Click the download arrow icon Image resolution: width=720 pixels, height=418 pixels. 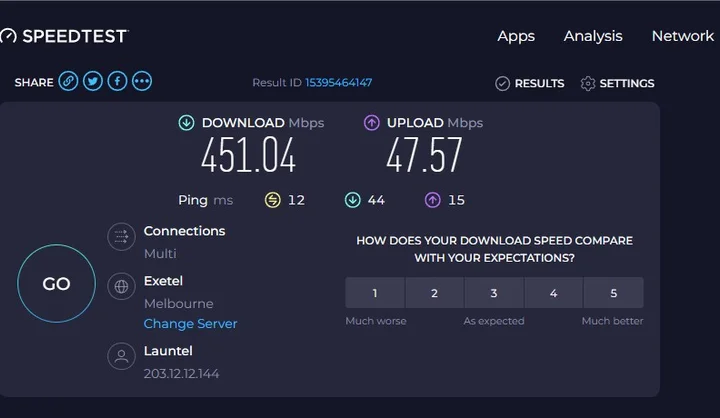coord(186,123)
